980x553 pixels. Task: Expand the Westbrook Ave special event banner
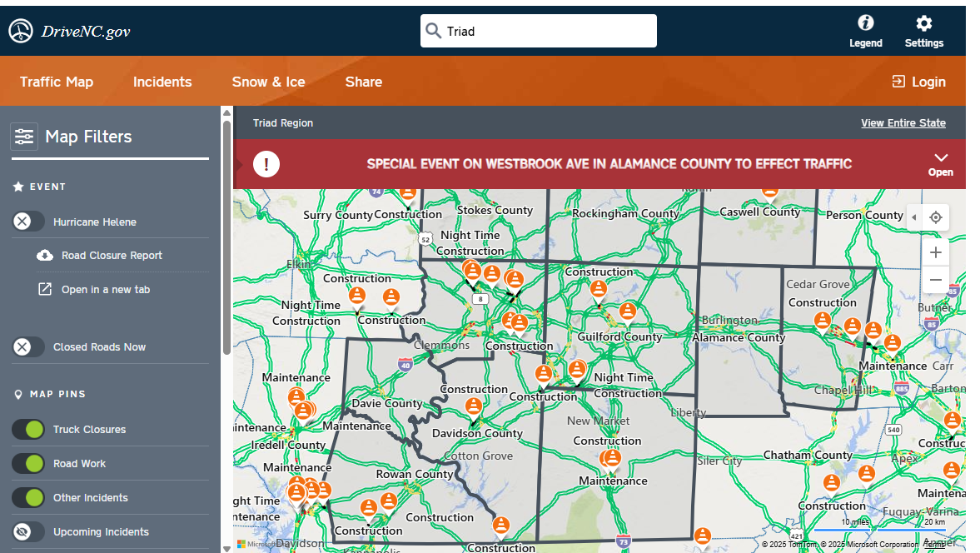(x=941, y=162)
